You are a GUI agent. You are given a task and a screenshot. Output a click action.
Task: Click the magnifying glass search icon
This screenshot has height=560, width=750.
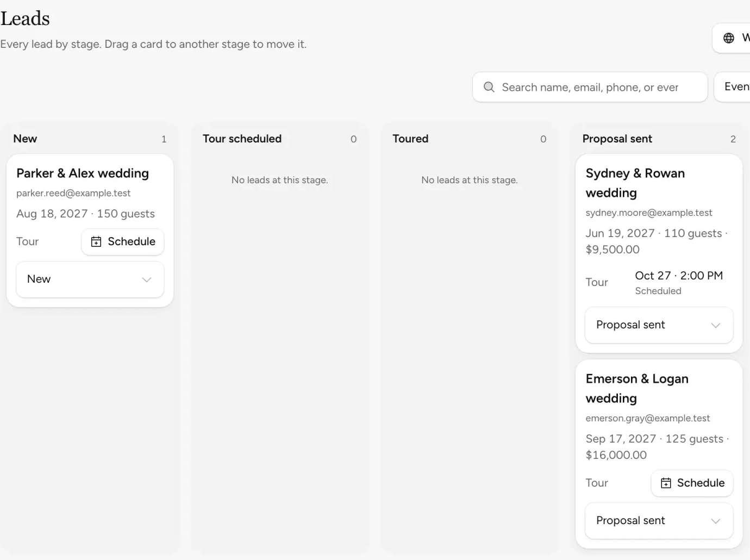(489, 87)
